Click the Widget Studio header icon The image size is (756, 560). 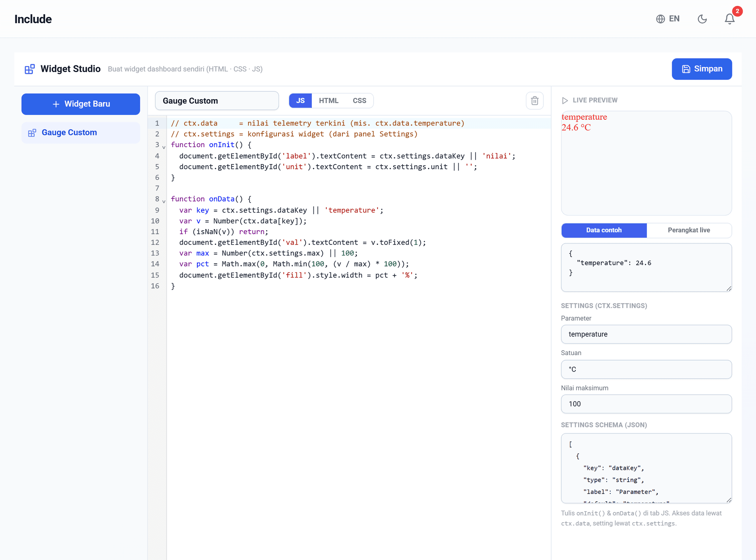click(30, 69)
